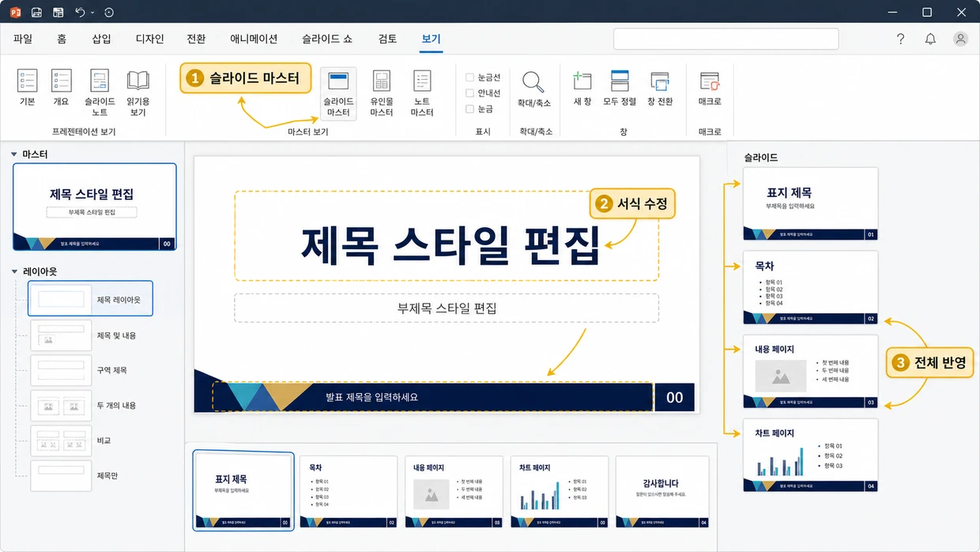980x552 pixels.
Task: Click the 확대/축소 magnifier button
Action: [534, 89]
